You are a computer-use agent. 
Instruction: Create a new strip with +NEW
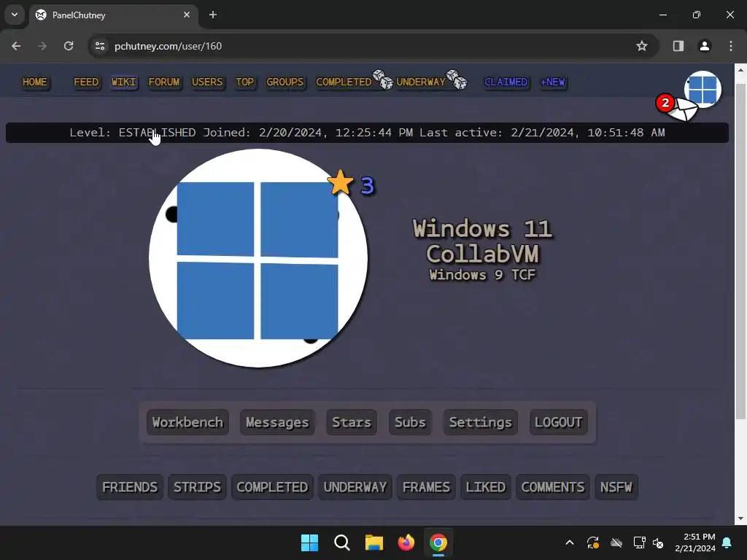pos(553,82)
